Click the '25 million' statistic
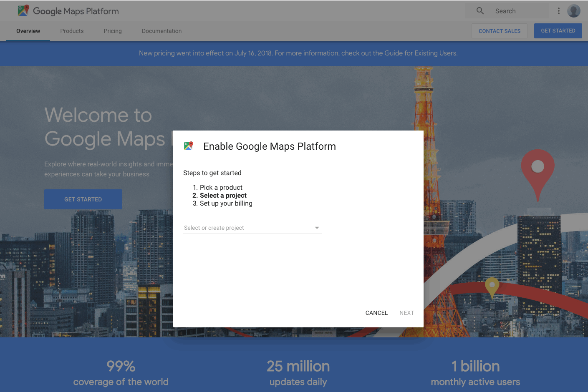588x392 pixels. coord(298,366)
